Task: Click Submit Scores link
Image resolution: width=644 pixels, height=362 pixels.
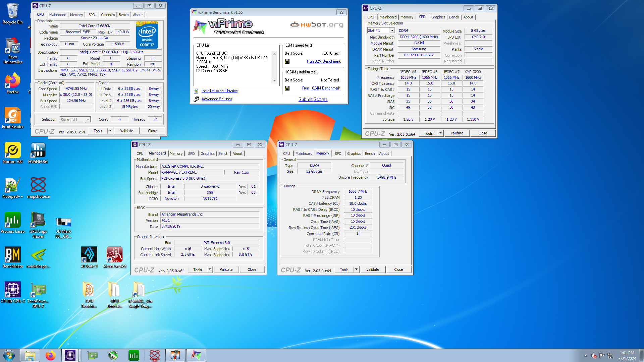Action: [313, 99]
